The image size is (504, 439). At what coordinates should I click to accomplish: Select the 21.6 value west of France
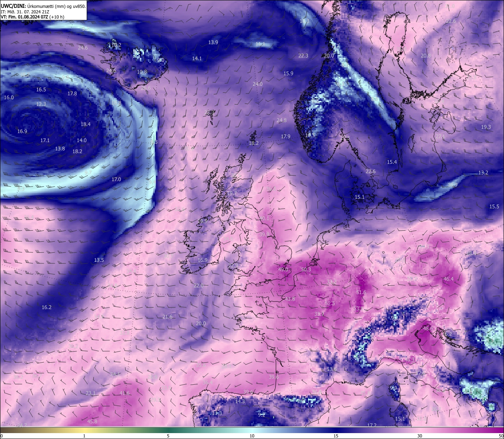click(x=167, y=317)
